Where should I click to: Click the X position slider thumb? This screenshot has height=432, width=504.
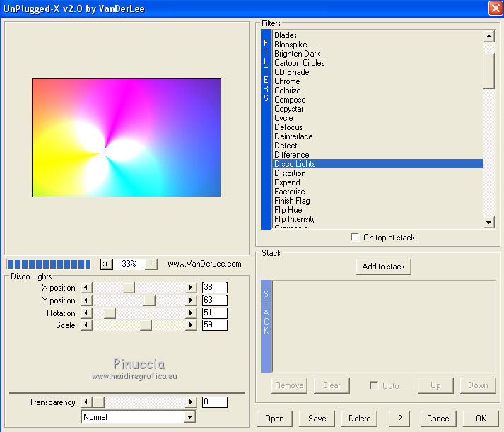[129, 287]
